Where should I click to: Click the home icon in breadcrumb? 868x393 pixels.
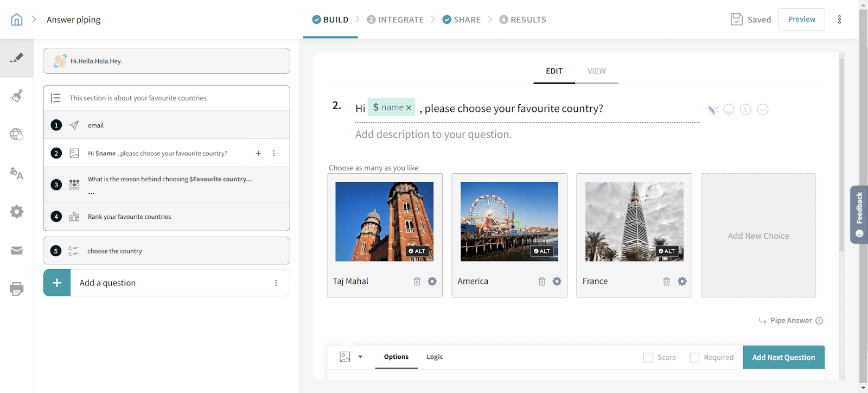(x=17, y=20)
